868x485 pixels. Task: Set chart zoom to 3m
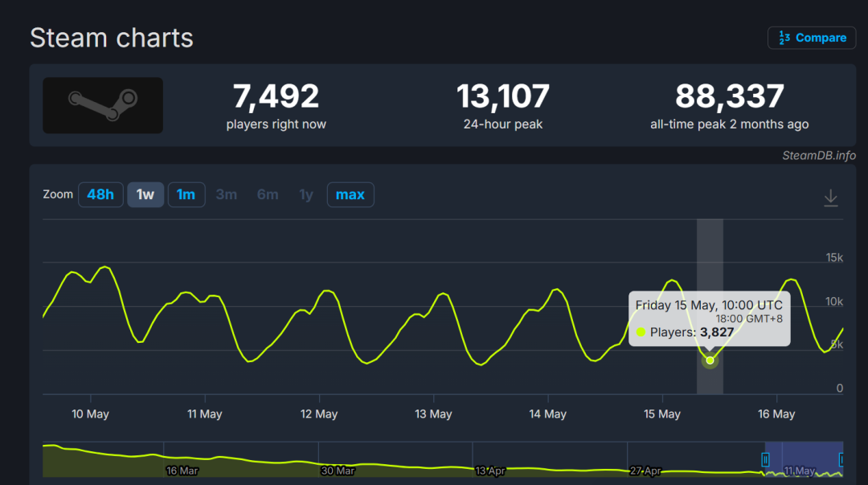[227, 194]
